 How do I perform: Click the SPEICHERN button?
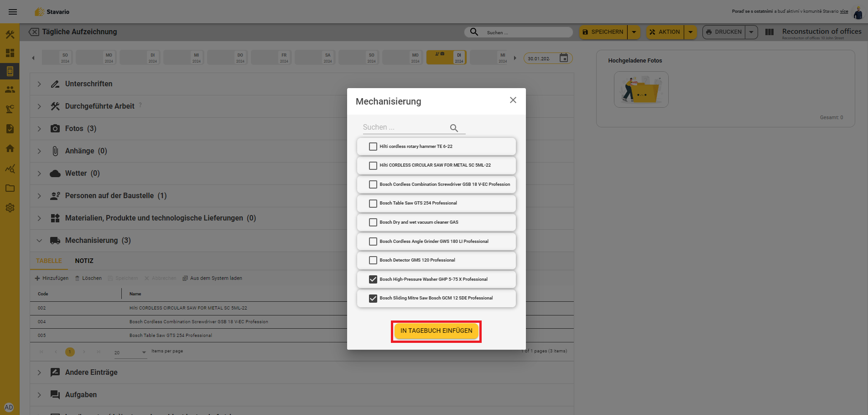tap(603, 32)
